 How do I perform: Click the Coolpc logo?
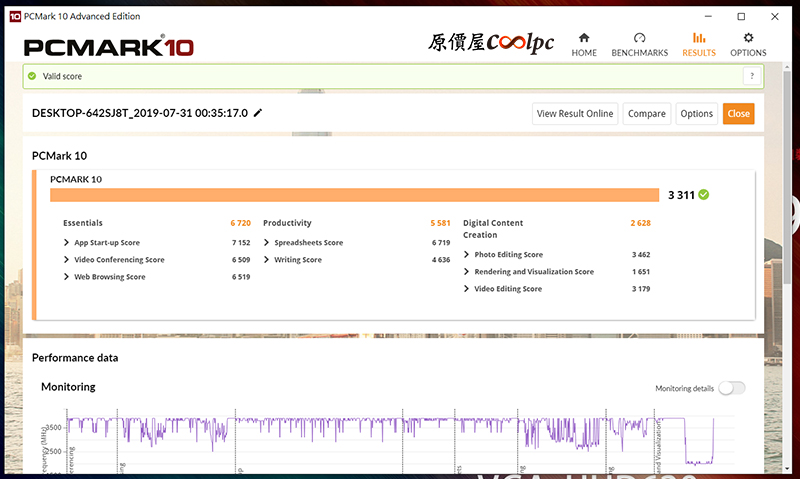tap(491, 43)
